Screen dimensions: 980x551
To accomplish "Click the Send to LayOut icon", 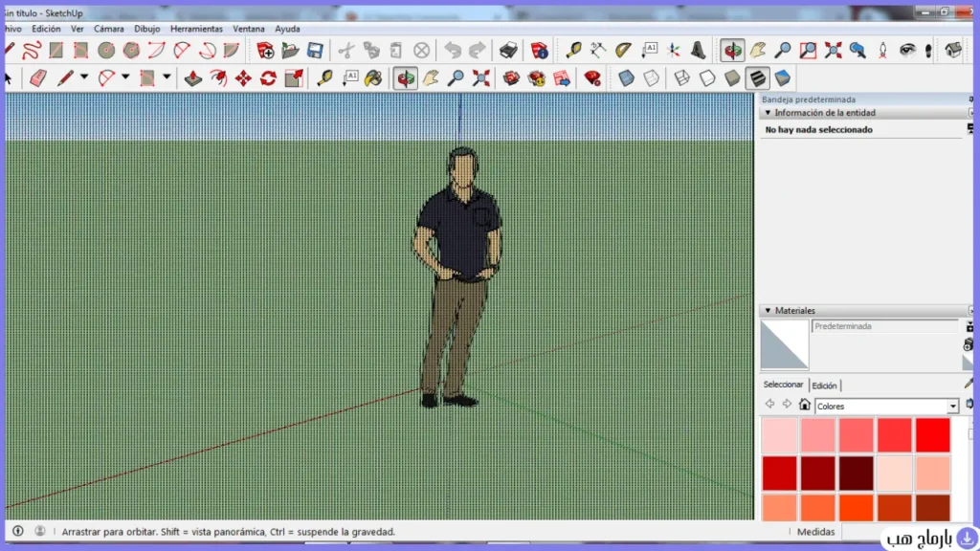I will tap(561, 78).
